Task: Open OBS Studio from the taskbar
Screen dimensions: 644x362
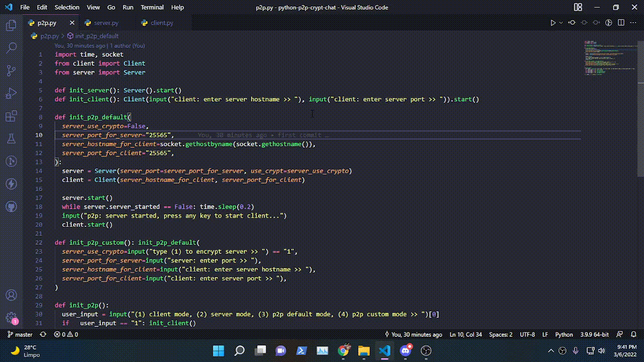Action: tap(426, 350)
